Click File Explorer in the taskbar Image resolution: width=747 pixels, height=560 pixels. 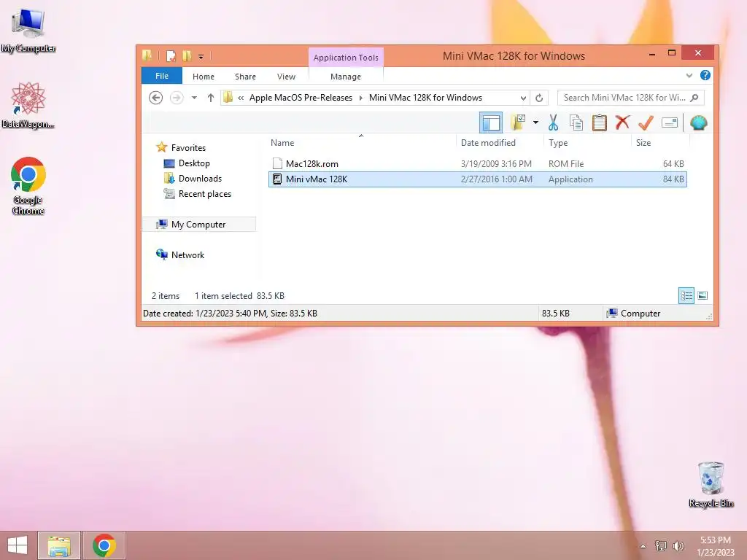[x=59, y=545]
